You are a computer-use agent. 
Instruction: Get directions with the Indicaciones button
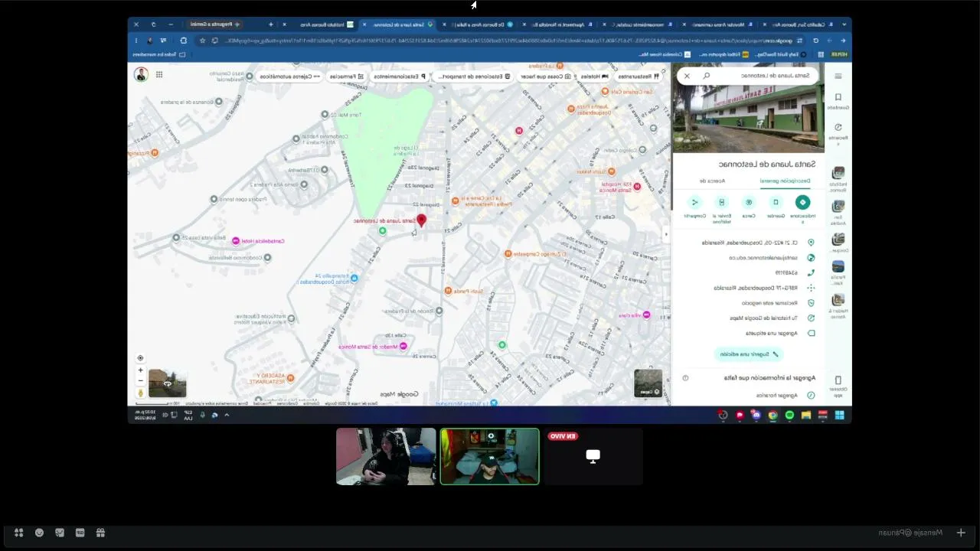pos(802,202)
